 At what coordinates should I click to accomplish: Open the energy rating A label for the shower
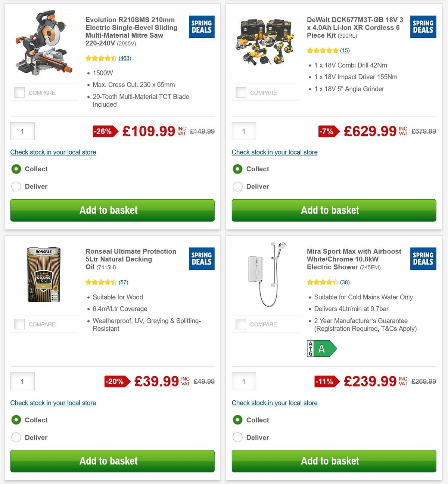[x=322, y=349]
